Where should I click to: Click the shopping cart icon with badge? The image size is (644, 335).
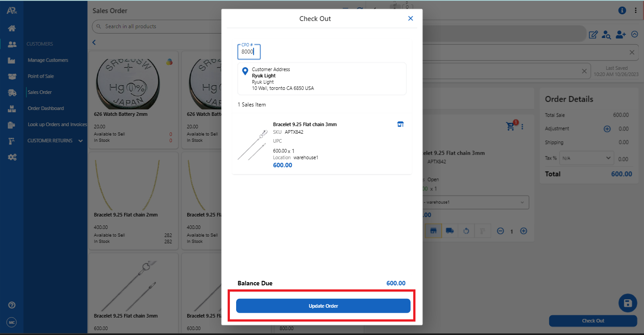[511, 126]
